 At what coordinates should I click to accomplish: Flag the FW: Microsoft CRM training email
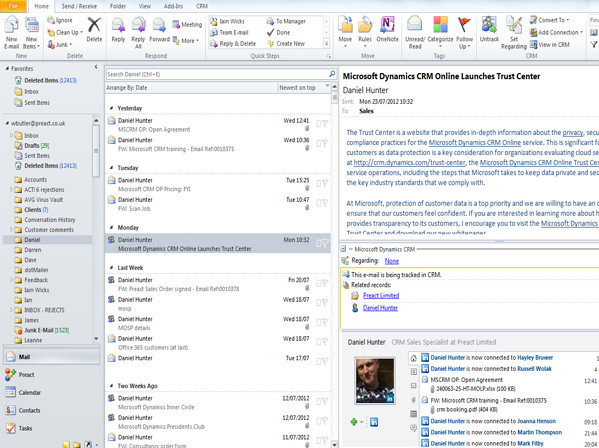325,143
